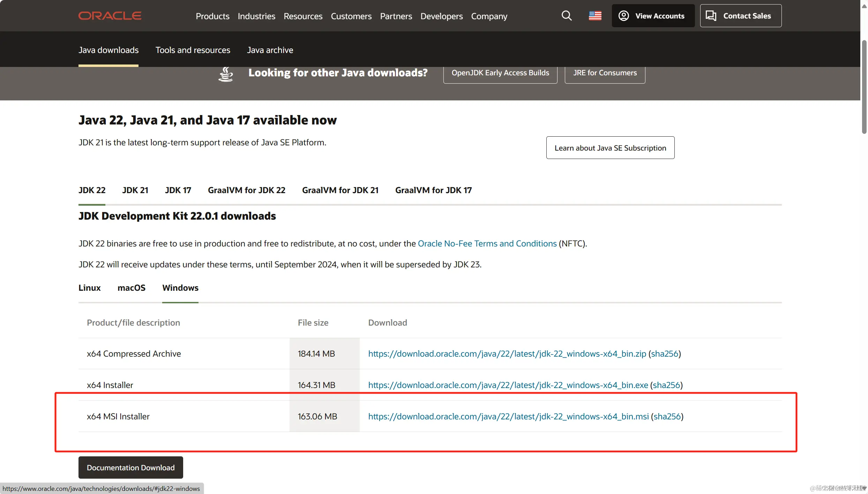Open sha256 link for the msi installer
Viewport: 868px width, 494px height.
click(667, 416)
